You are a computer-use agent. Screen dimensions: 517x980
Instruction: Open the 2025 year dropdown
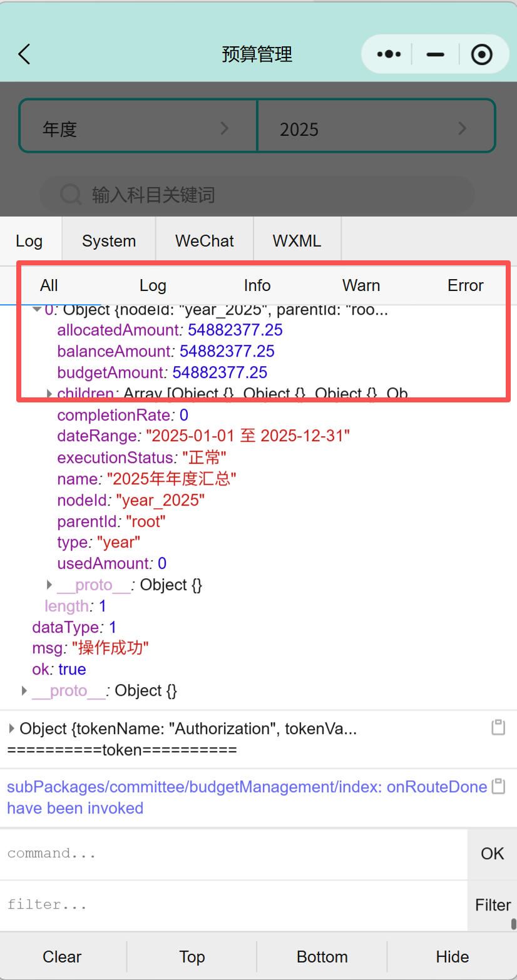tap(376, 129)
